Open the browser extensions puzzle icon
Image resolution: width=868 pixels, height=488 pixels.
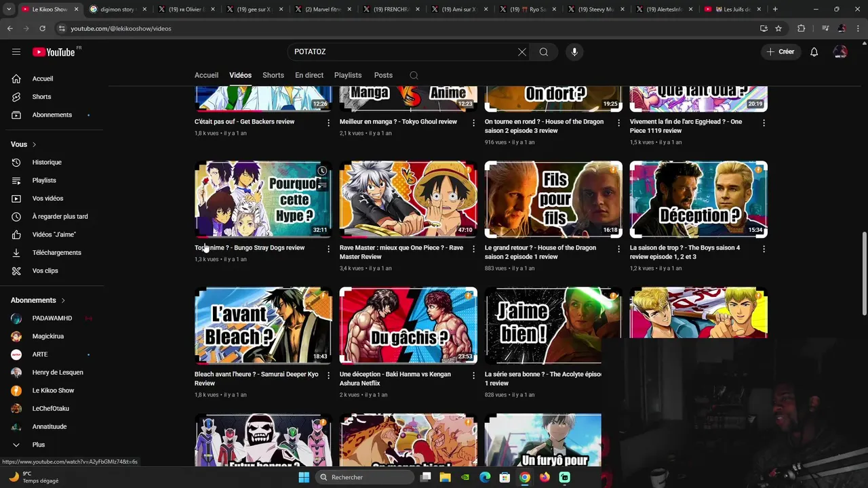[x=802, y=28]
